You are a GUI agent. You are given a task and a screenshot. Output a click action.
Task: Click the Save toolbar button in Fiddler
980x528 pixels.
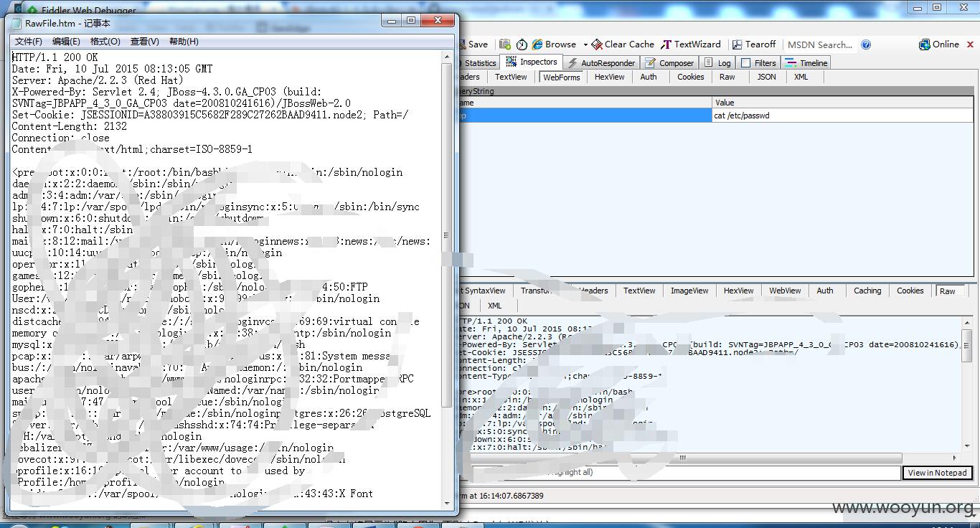474,44
